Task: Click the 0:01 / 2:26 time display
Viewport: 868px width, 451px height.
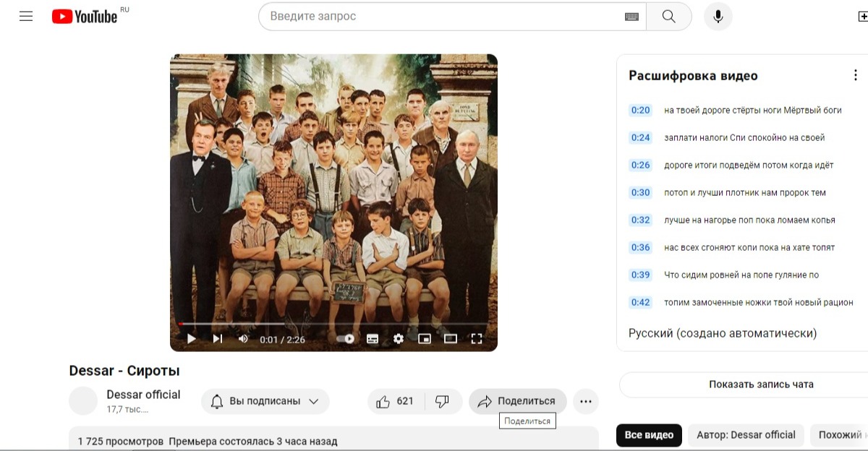Action: tap(283, 339)
